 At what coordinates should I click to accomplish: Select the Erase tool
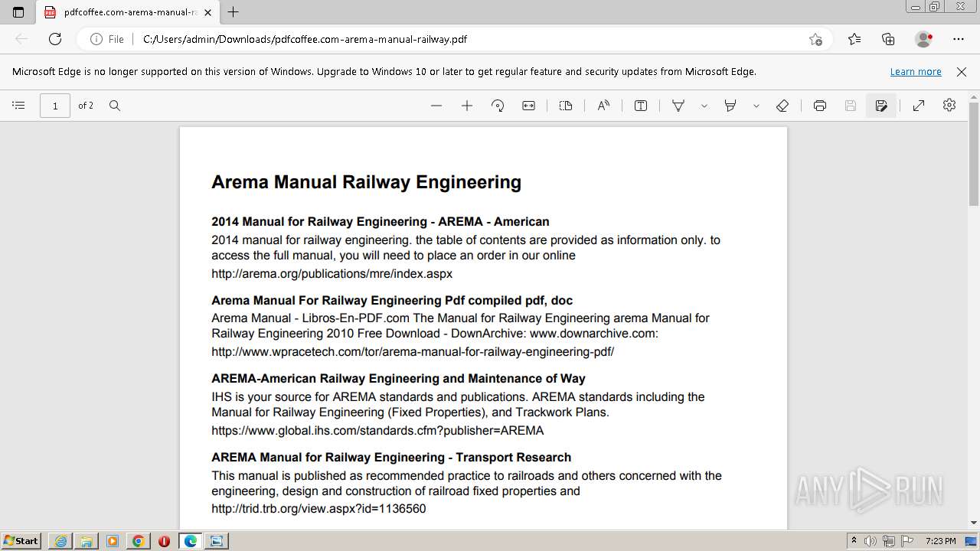pyautogui.click(x=782, y=106)
